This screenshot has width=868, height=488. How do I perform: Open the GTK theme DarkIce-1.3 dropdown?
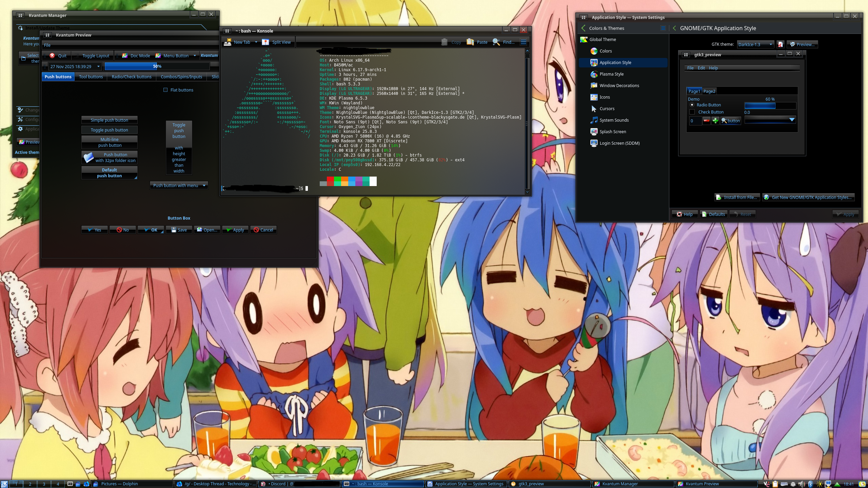click(755, 44)
